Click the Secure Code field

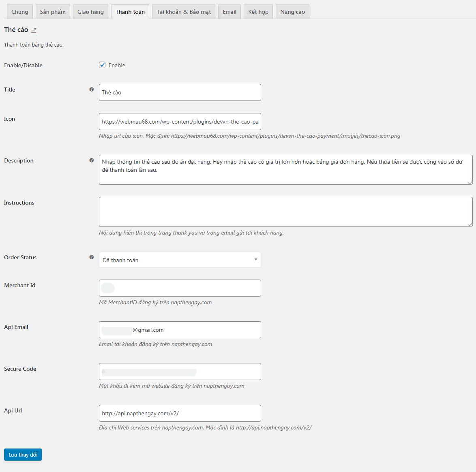[x=180, y=372]
